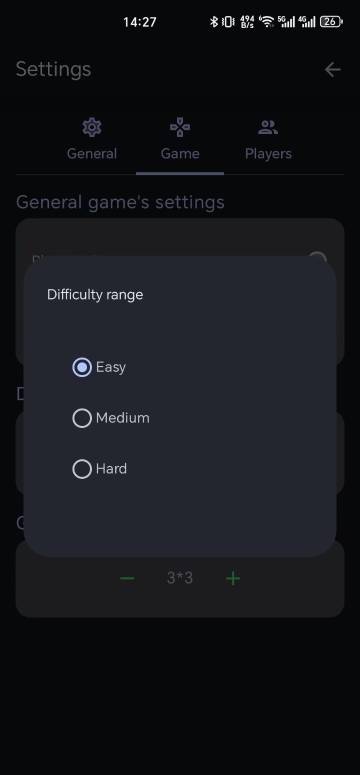Open the General tab gear icon
Image resolution: width=360 pixels, height=775 pixels.
92,128
